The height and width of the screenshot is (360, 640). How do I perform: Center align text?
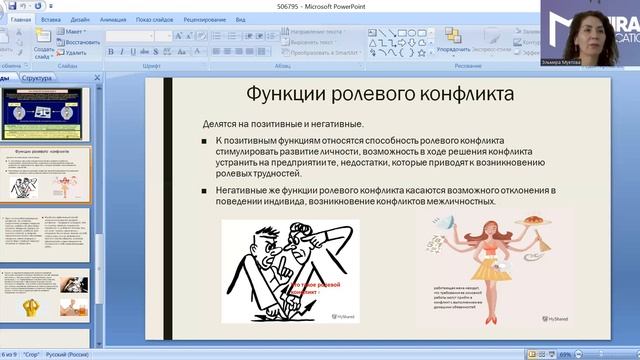click(x=227, y=51)
